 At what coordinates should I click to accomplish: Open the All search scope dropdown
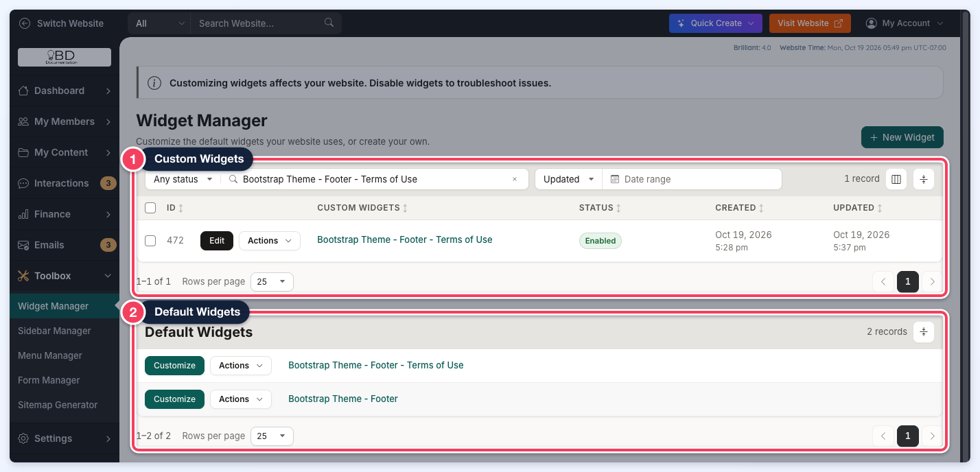click(x=159, y=23)
